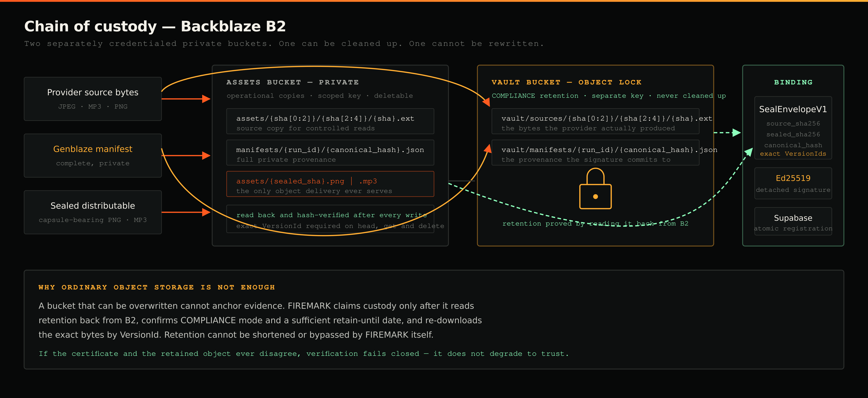
Task: Select "the bytes the provider actually produced" note
Action: click(x=588, y=128)
